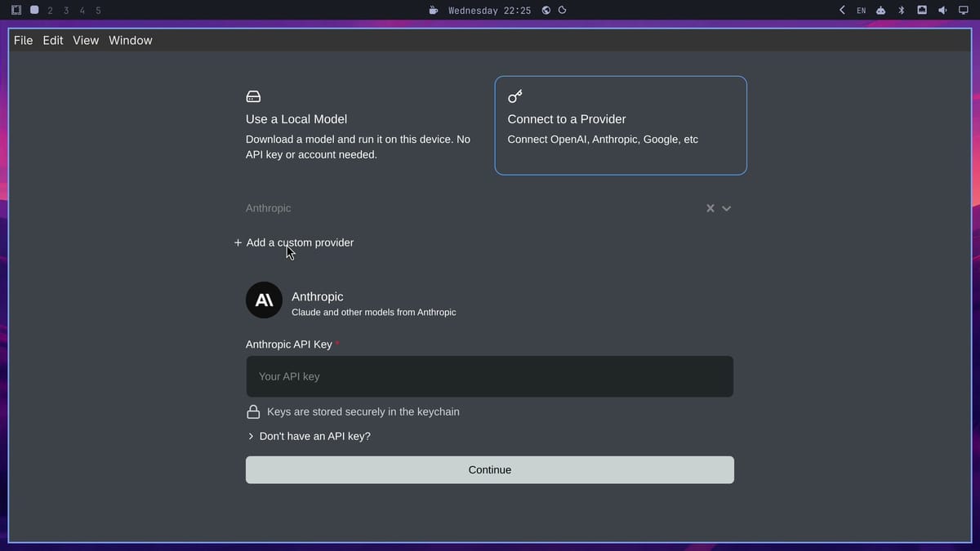Click the layout icon in top bar
Viewport: 980px width, 551px height.
pos(16,11)
